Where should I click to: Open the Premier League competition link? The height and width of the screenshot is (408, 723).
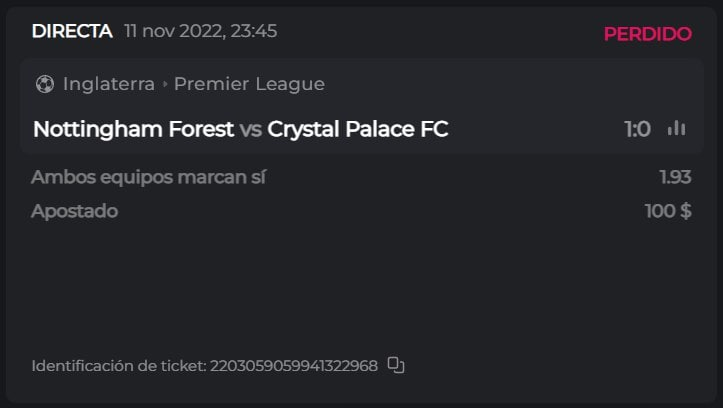tap(249, 84)
